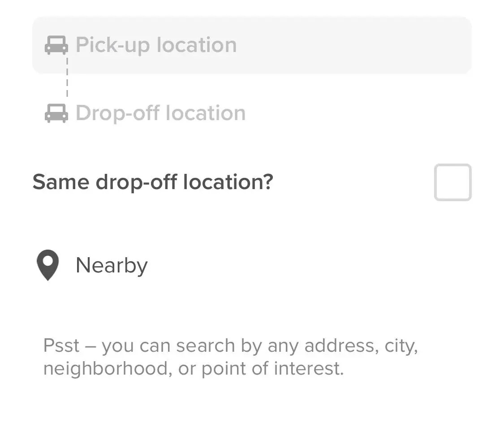Click the car icon beside Drop-off location

pyautogui.click(x=56, y=113)
